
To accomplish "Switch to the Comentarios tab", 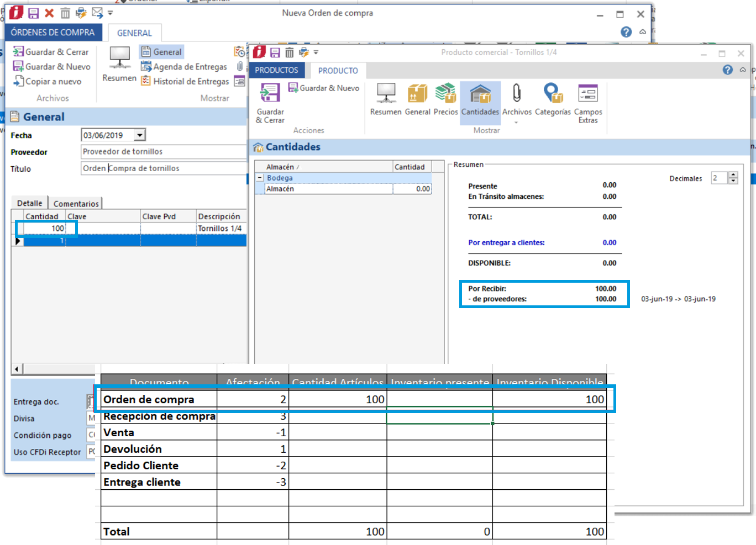I will click(x=76, y=204).
